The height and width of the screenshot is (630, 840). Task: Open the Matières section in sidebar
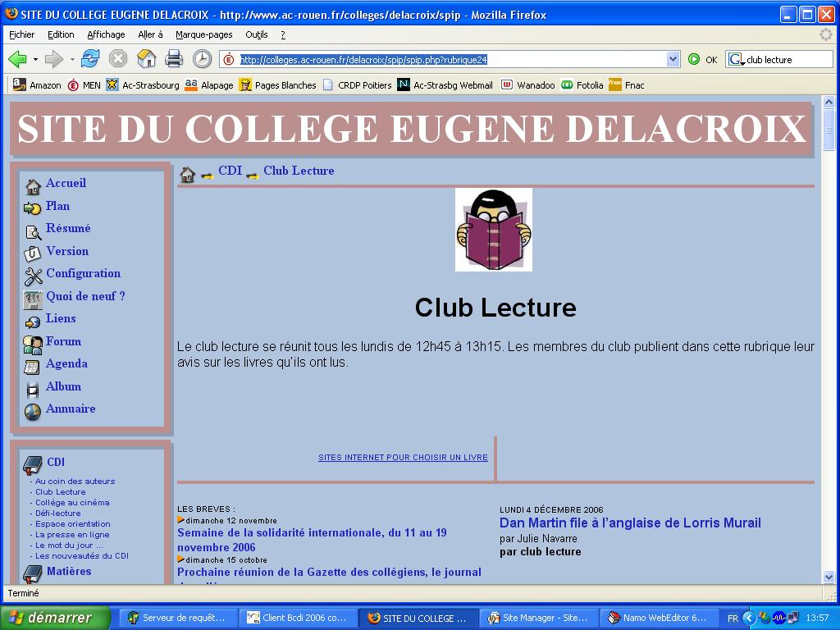(x=69, y=572)
